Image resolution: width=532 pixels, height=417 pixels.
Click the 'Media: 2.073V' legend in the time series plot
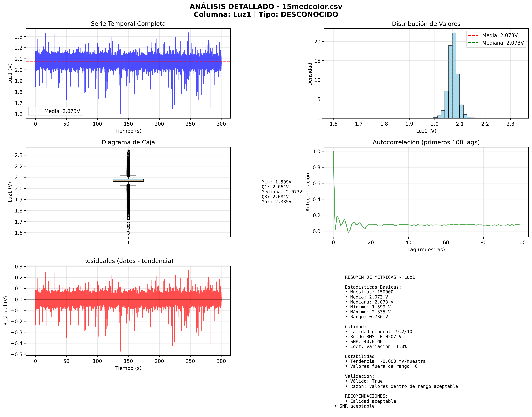pyautogui.click(x=55, y=111)
